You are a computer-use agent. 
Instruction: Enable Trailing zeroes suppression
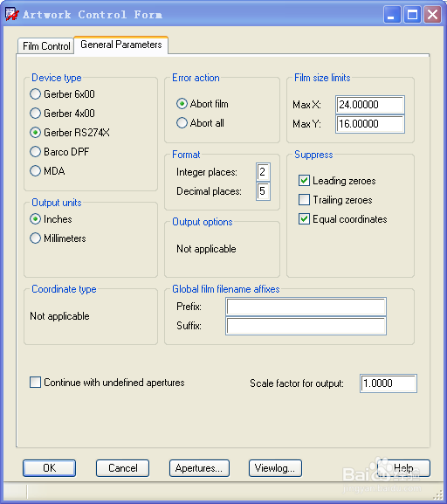[335, 200]
